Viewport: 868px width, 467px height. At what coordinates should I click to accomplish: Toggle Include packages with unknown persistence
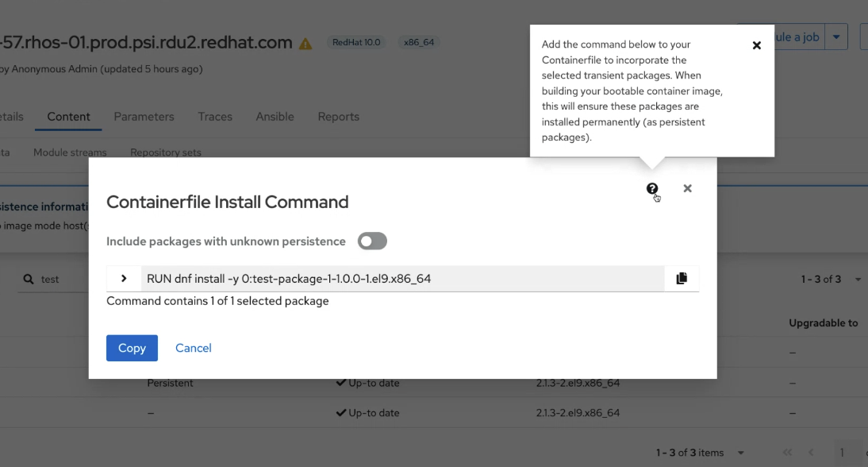click(x=372, y=241)
